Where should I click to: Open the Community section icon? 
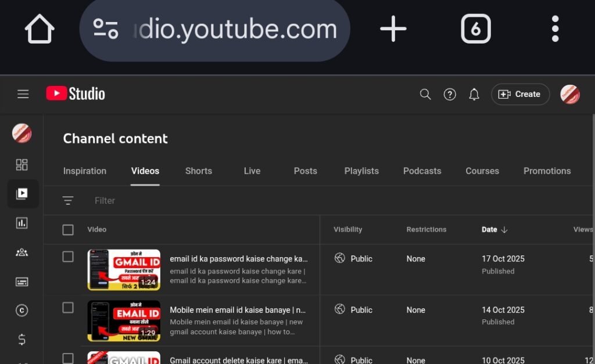coord(21,252)
